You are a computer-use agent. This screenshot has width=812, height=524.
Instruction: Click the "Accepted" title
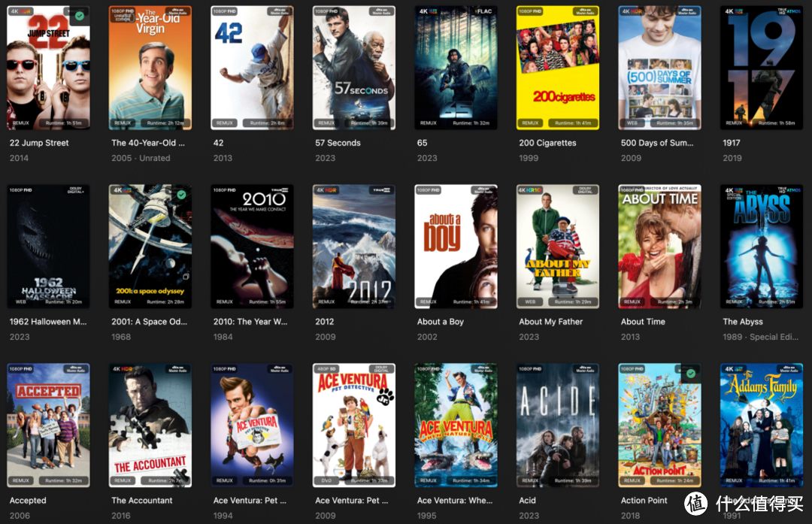coord(28,500)
